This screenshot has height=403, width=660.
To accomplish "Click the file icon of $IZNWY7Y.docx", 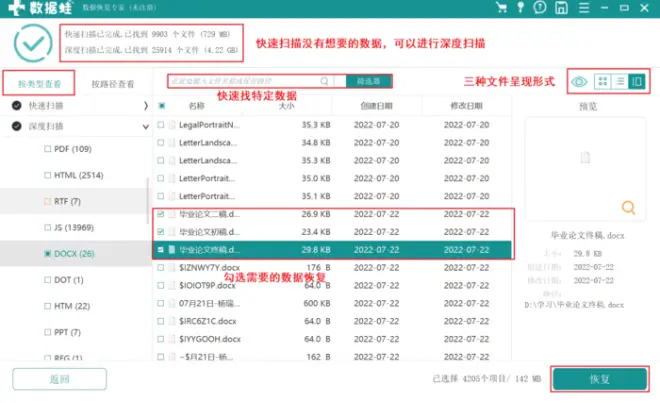I will [172, 267].
